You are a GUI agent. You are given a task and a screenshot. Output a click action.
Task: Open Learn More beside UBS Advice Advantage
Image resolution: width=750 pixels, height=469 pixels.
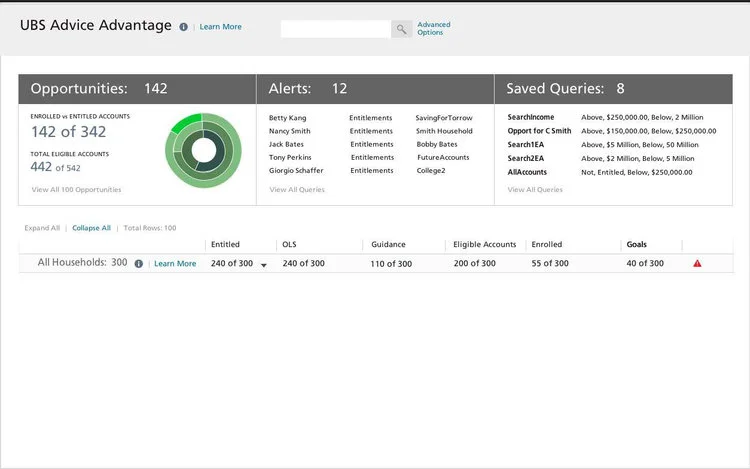(x=221, y=27)
